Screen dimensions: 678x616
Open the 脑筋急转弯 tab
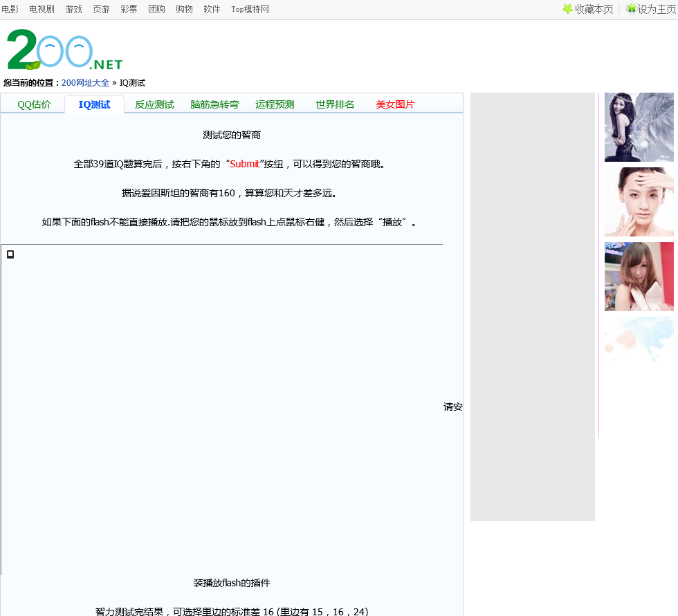click(214, 104)
